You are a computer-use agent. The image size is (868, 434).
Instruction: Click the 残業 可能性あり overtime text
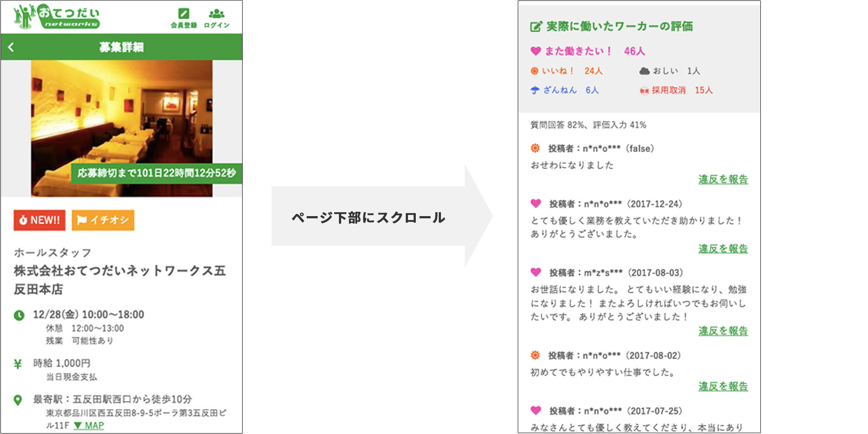(80, 341)
